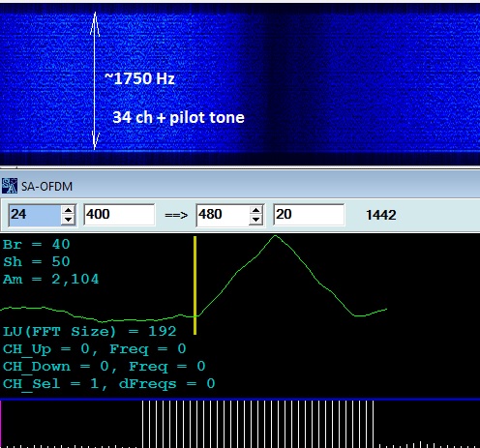480x448 pixels.
Task: Click the 1442 readout label
Action: 381,215
